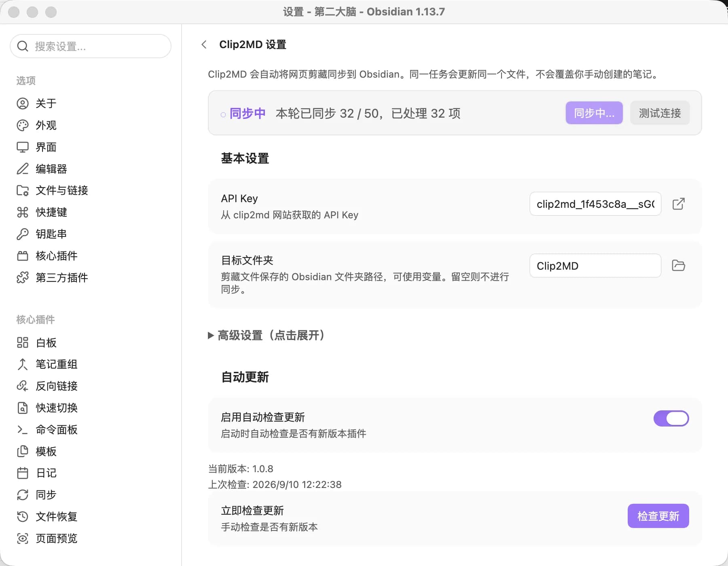This screenshot has height=566, width=728.
Task: Open the API Key external link icon
Action: [x=678, y=204]
